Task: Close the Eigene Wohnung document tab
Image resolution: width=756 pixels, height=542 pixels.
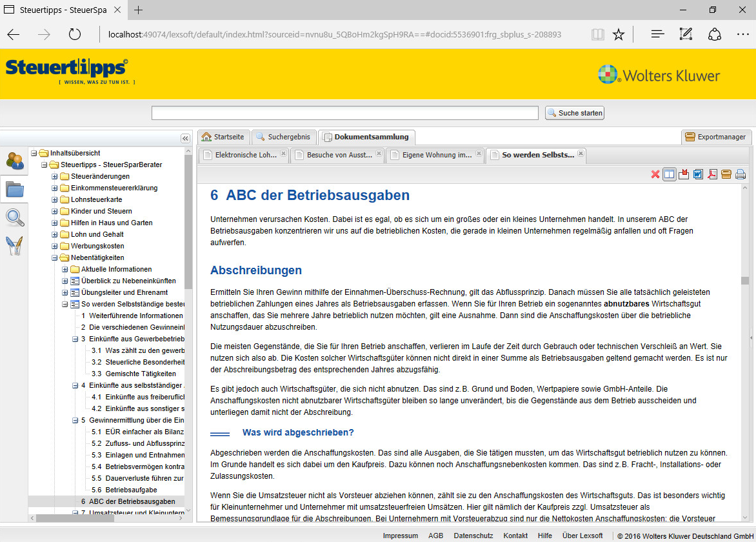Action: (x=478, y=154)
